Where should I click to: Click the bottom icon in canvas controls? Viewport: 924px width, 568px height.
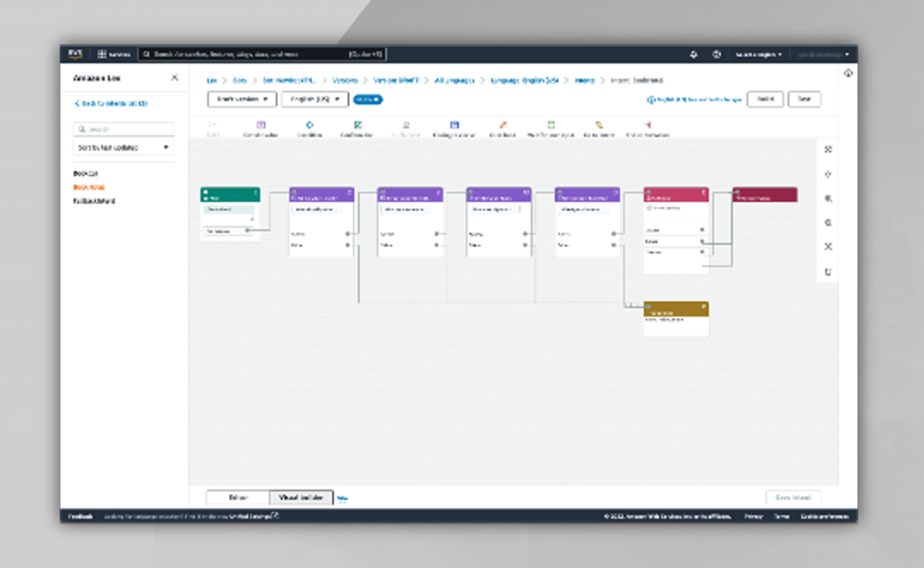tap(828, 272)
